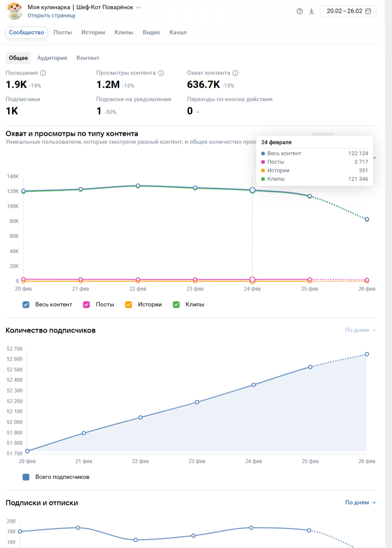Toggle the Клипы legend checkbox
392x548 pixels.
click(176, 304)
